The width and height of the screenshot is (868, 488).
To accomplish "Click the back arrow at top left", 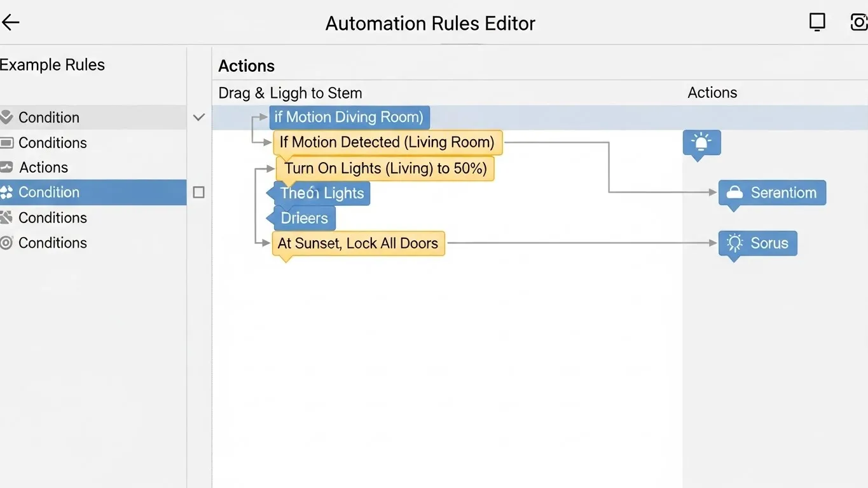I will point(10,22).
